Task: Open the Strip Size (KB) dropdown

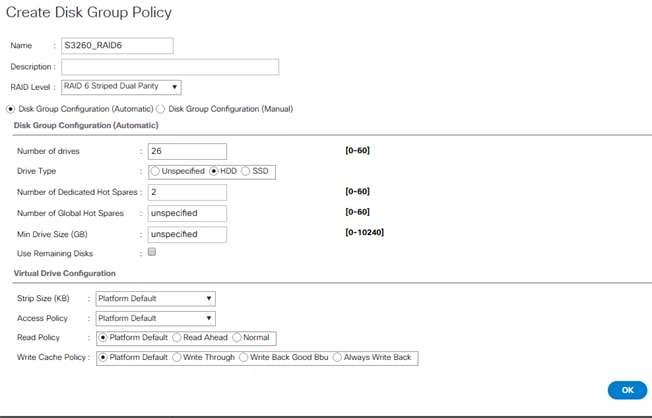Action: pyautogui.click(x=156, y=299)
